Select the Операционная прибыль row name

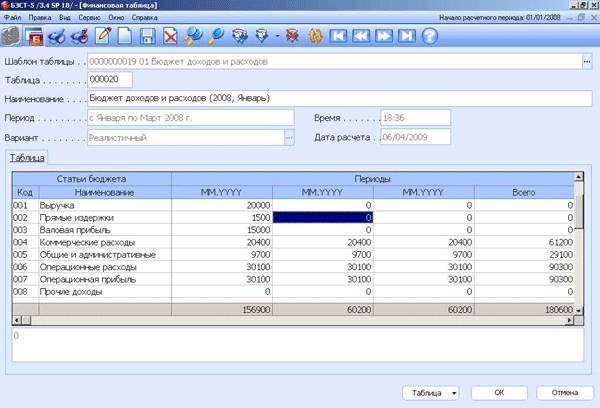tap(88, 279)
